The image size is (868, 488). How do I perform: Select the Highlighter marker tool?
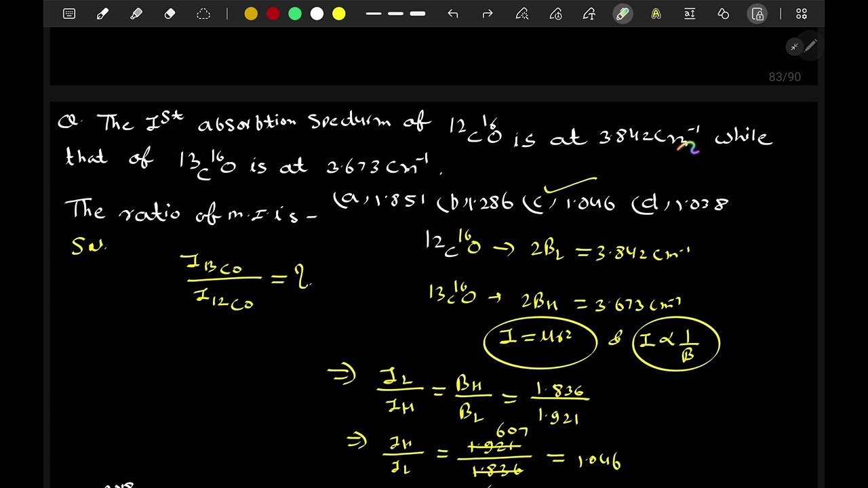click(x=136, y=14)
